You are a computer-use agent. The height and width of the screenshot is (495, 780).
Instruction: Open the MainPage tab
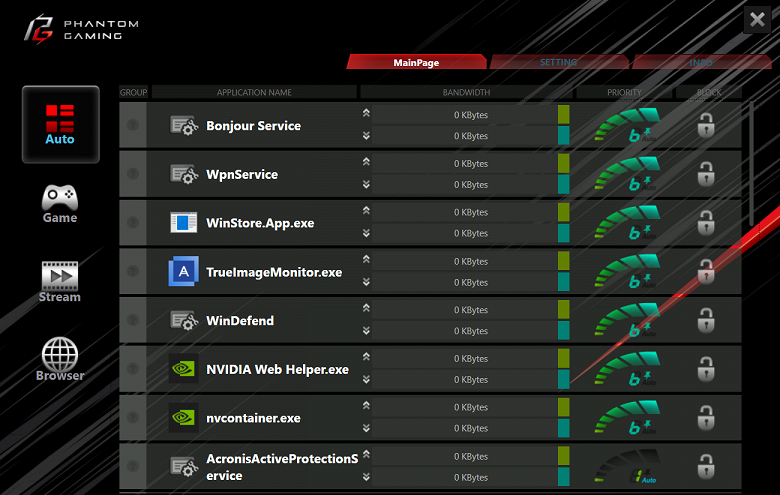[416, 62]
